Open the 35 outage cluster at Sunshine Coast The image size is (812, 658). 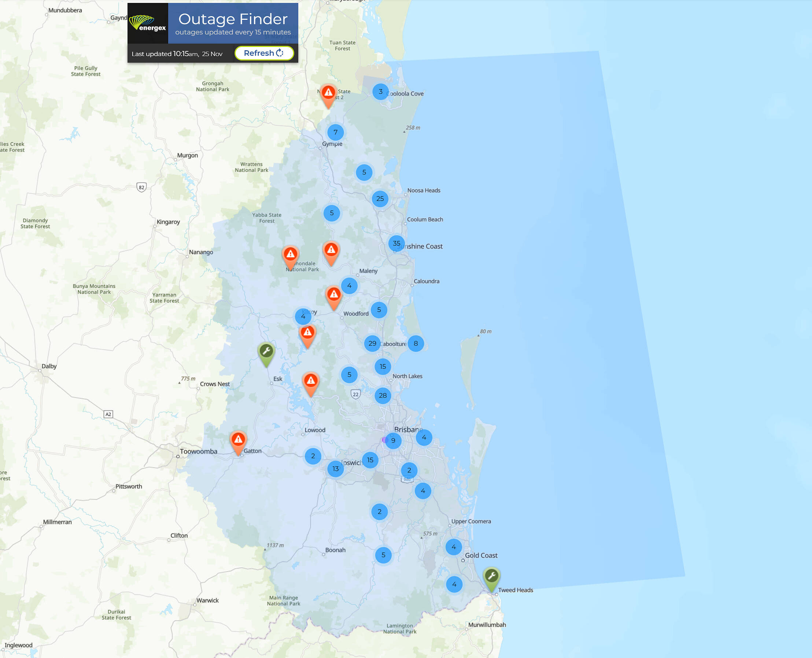(396, 243)
